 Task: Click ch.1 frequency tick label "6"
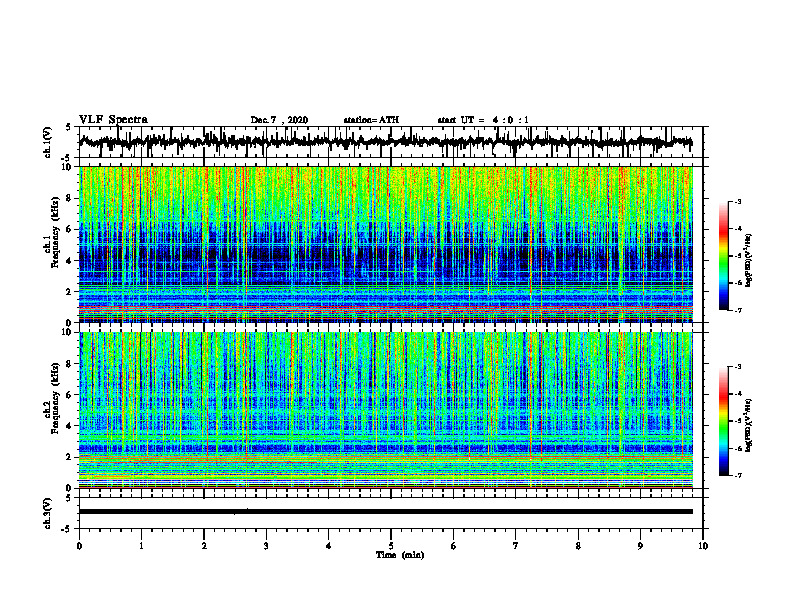click(69, 229)
